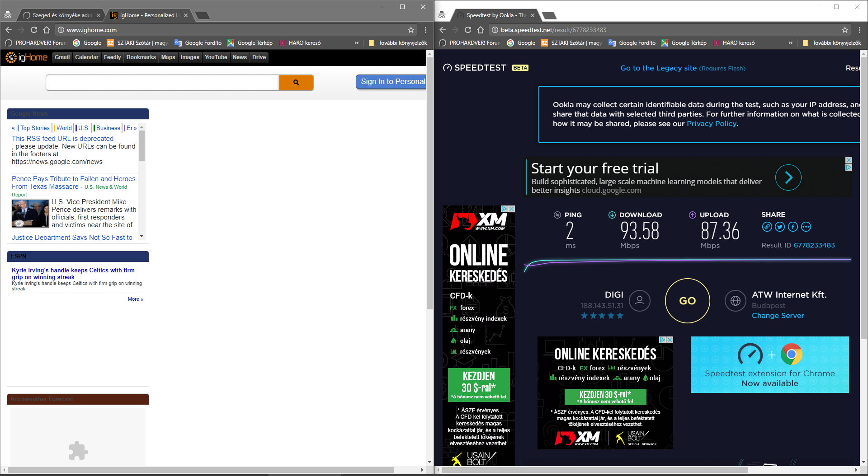Open Gmail from igHome menu
Image resolution: width=868 pixels, height=476 pixels.
(x=62, y=57)
